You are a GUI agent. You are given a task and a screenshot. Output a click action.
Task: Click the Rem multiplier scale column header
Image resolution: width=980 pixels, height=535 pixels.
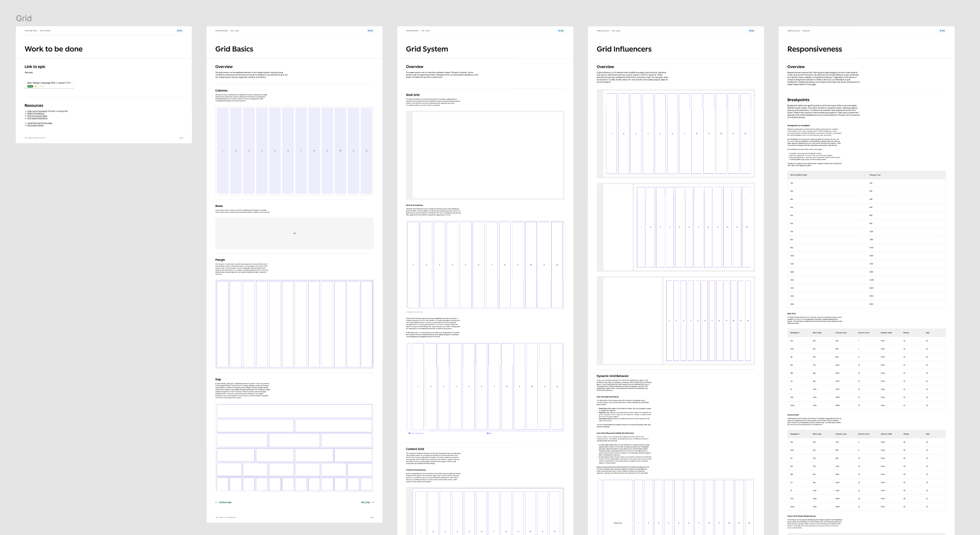pos(799,175)
